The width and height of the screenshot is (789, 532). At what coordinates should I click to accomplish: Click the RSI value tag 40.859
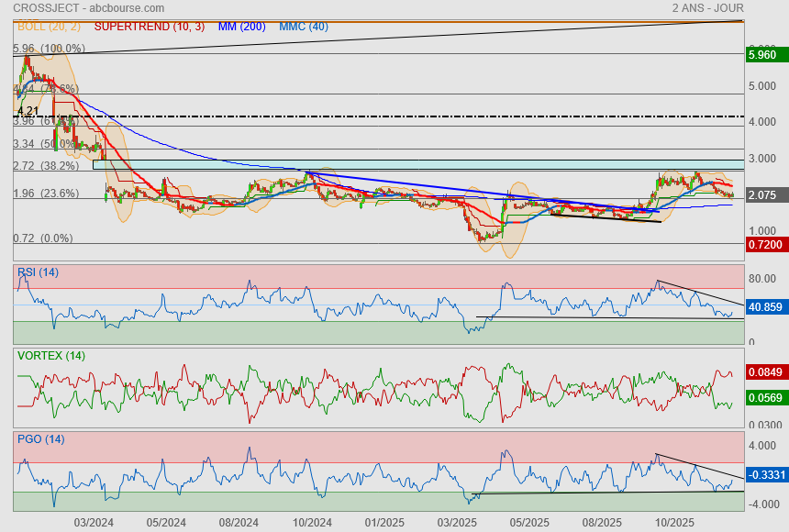(764, 307)
